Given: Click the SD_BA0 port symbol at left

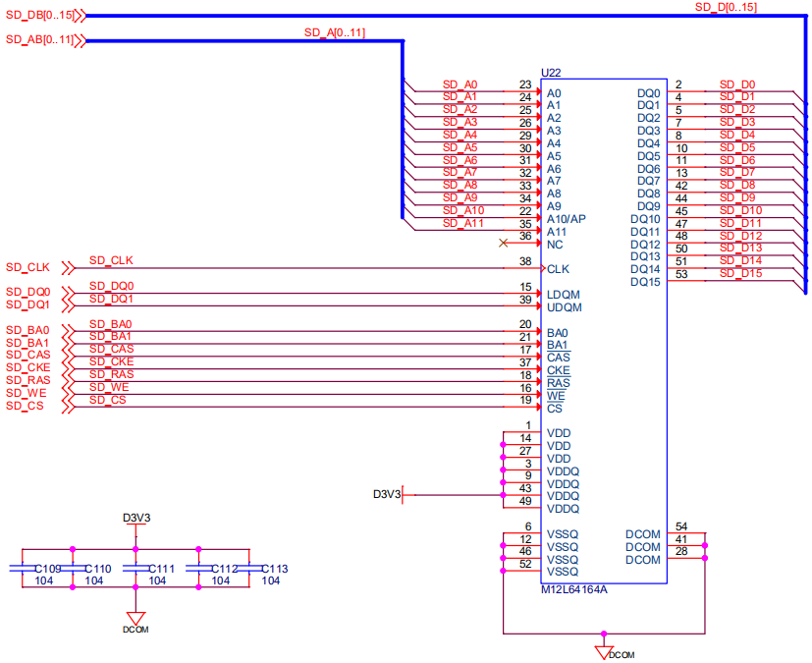Looking at the screenshot, I should coord(68,330).
